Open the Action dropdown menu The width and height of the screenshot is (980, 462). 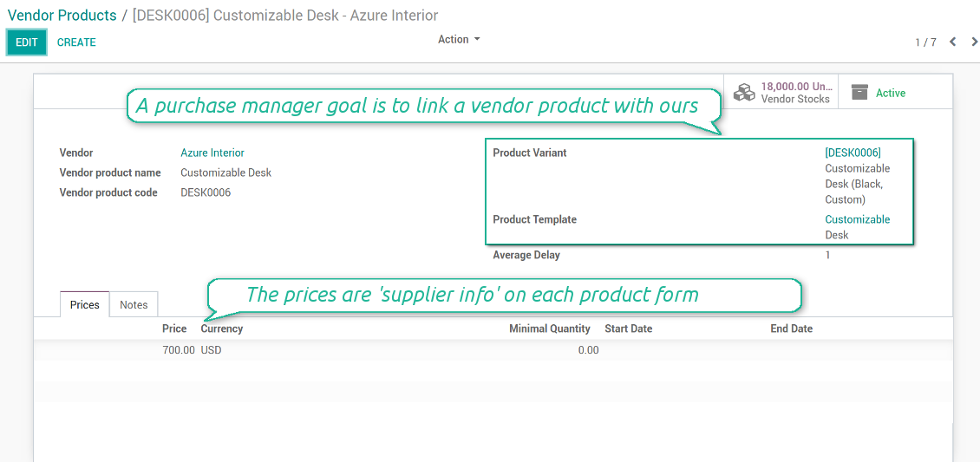coord(458,40)
